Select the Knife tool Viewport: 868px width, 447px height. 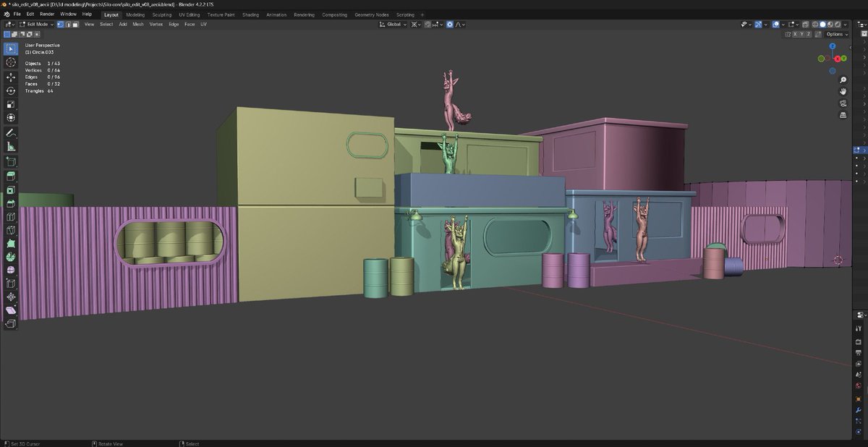[11, 230]
